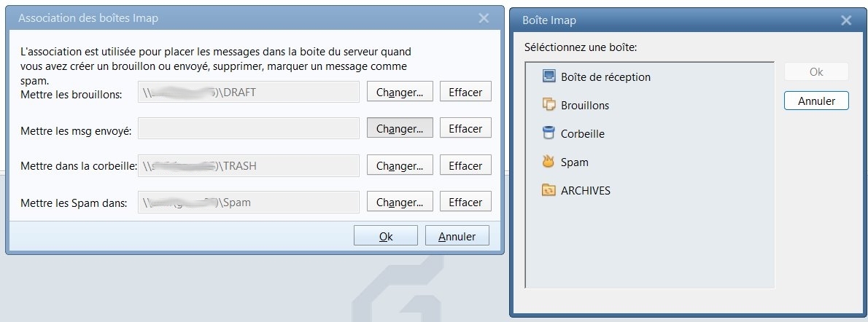868x322 pixels.
Task: Close the Association des boîtes Imap window
Action: 484,18
